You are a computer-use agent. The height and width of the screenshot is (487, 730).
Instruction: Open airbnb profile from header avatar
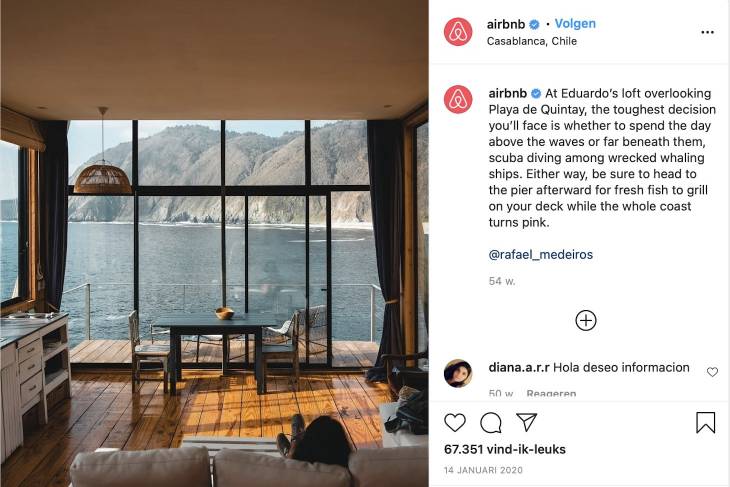click(x=458, y=32)
